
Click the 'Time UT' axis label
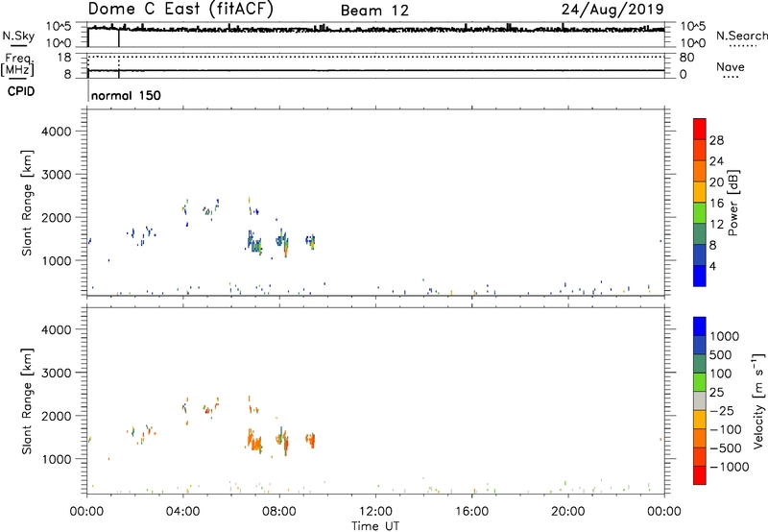point(375,526)
